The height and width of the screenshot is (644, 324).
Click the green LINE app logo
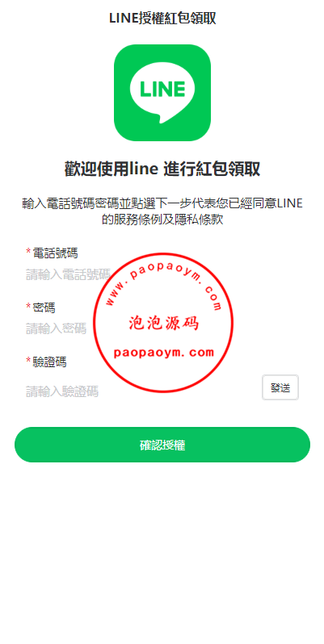162,93
